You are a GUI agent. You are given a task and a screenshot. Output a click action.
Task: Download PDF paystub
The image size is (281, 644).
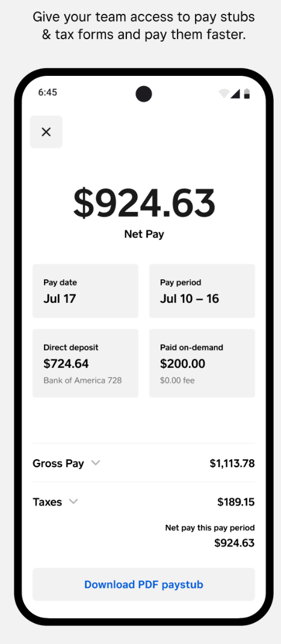coord(144,584)
